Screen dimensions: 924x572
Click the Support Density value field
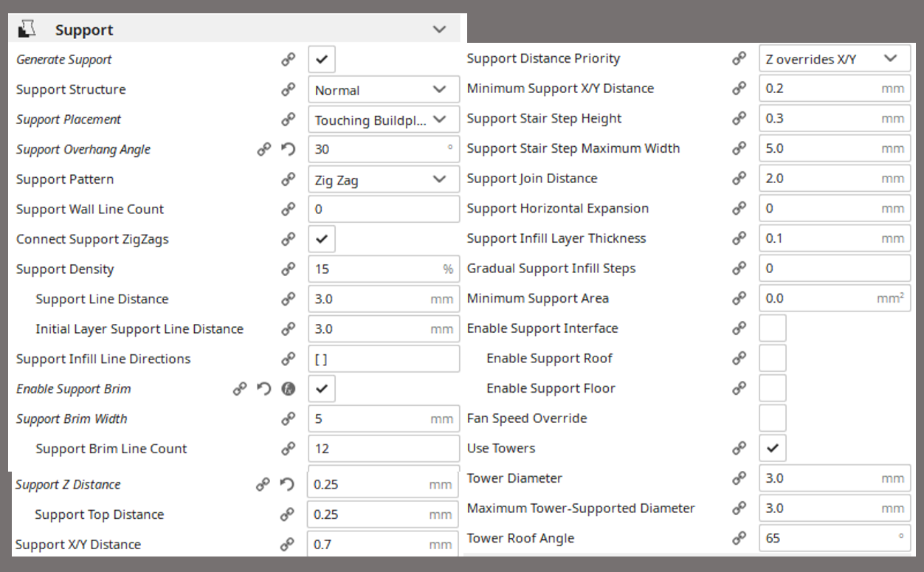pyautogui.click(x=384, y=269)
